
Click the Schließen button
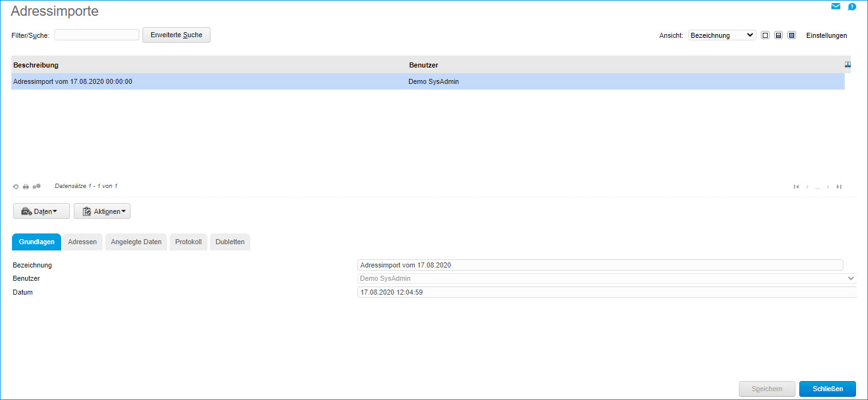tap(828, 389)
